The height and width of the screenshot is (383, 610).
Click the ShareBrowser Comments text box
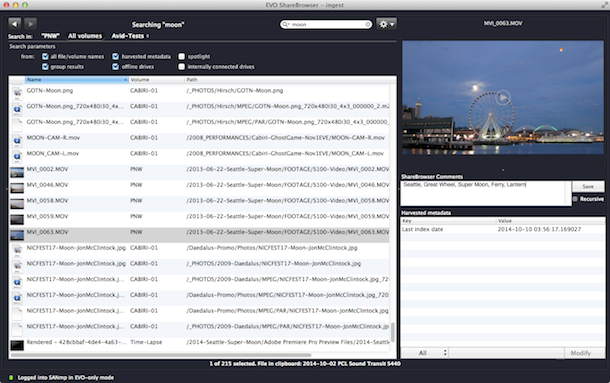click(486, 193)
